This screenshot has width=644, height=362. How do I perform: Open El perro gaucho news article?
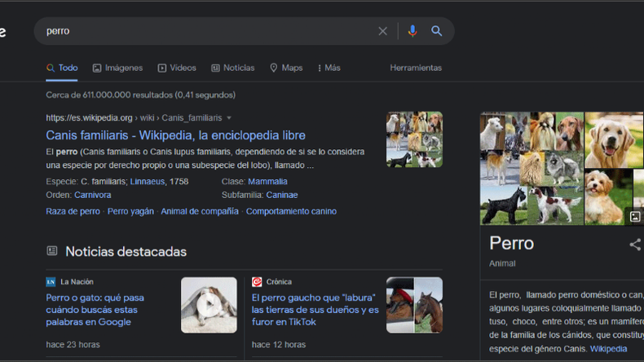(x=315, y=310)
